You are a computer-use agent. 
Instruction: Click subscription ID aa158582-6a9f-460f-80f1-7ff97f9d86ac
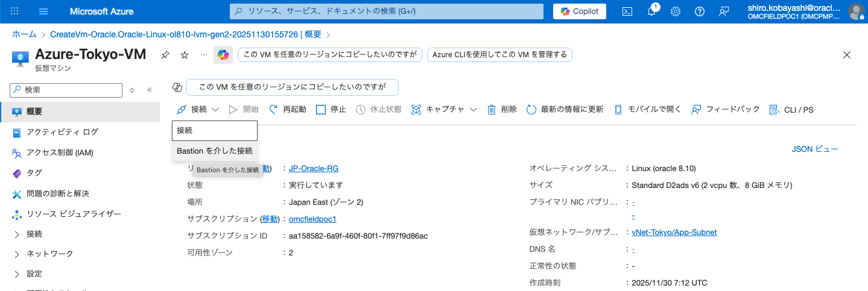[x=358, y=236]
